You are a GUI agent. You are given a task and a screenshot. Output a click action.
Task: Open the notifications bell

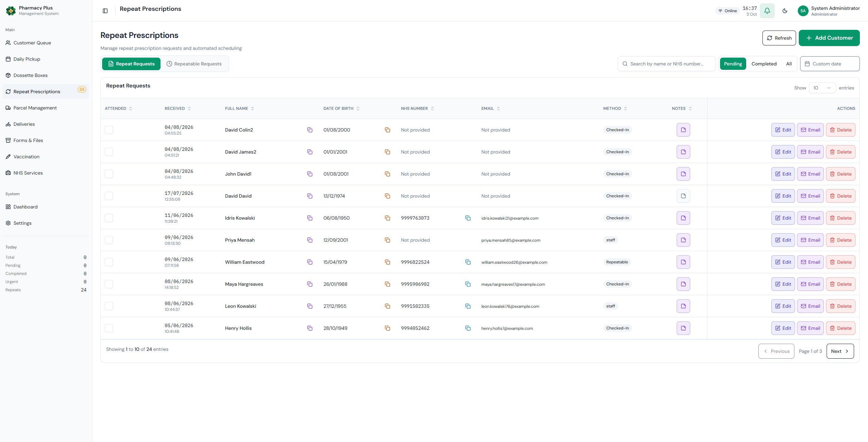point(767,11)
